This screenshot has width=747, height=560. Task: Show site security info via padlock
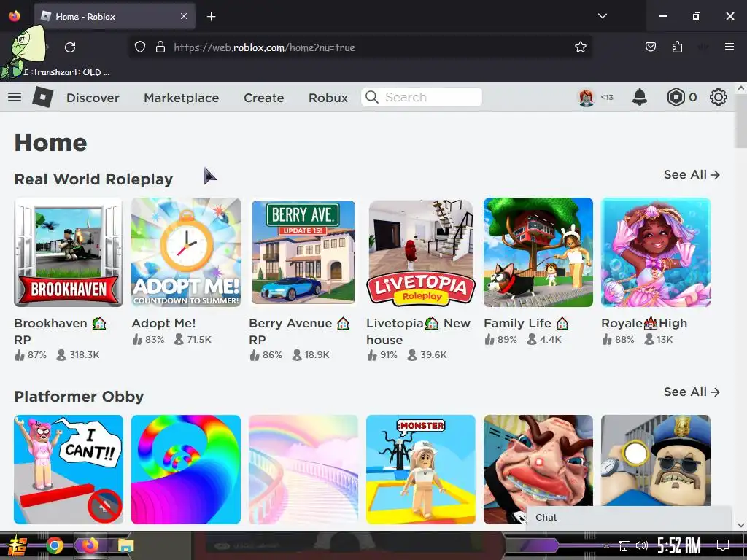click(x=160, y=47)
